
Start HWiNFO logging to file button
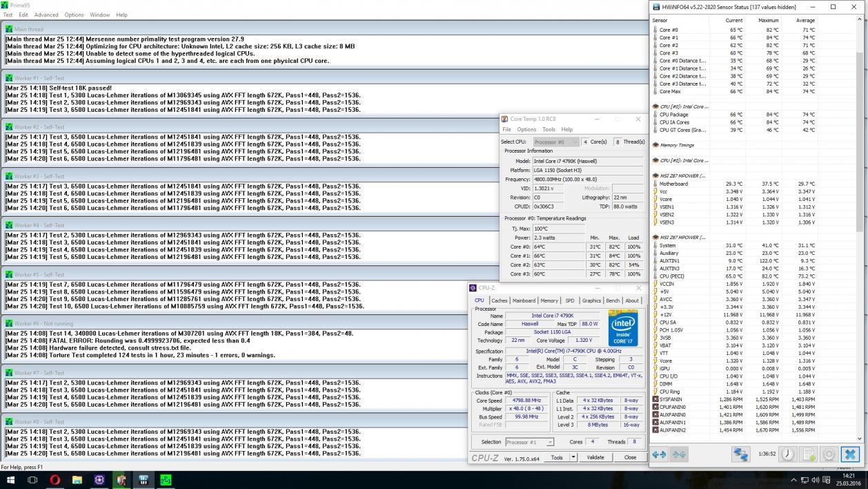(x=809, y=454)
